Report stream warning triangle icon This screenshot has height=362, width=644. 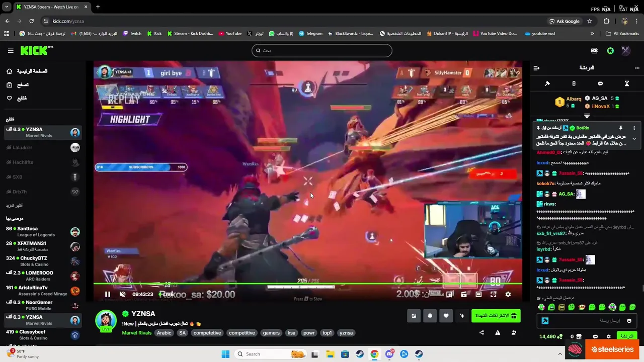pos(498,332)
